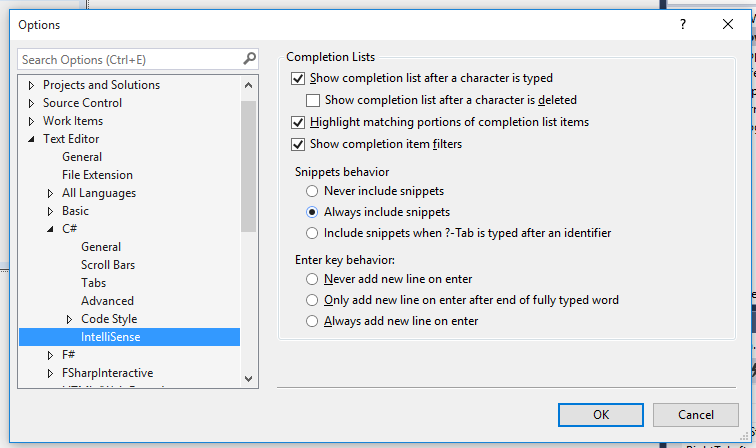The height and width of the screenshot is (448, 756).
Task: Expand the Source Control node
Action: point(31,103)
